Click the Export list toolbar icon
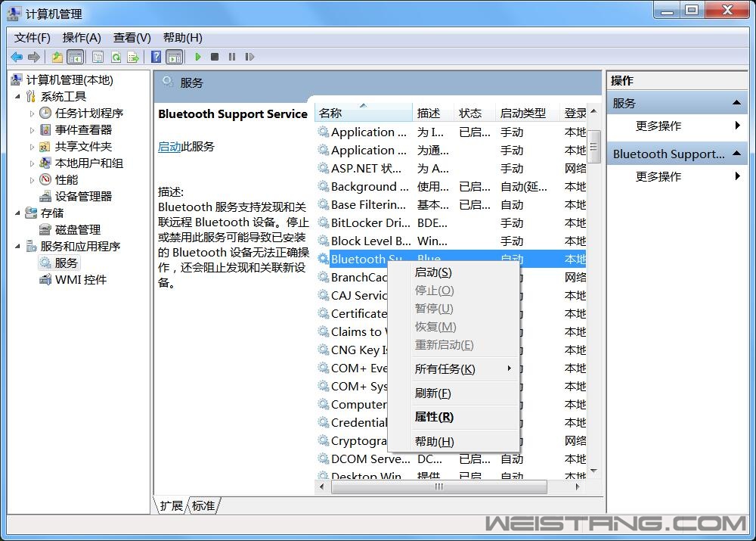This screenshot has height=541, width=756. [133, 57]
